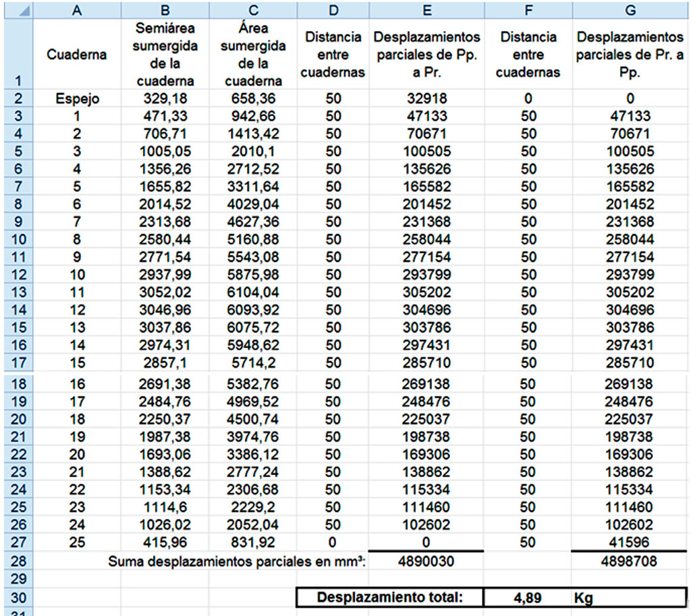Click the 2580,44 cell

pos(165,240)
